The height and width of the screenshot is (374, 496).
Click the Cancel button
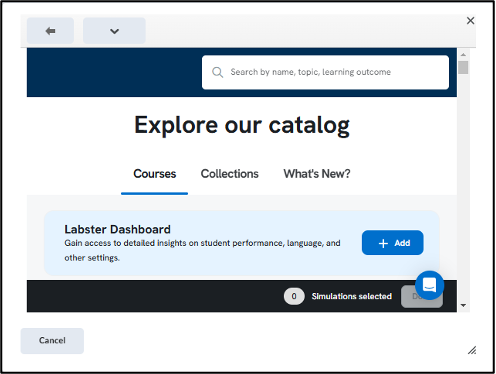click(x=52, y=341)
